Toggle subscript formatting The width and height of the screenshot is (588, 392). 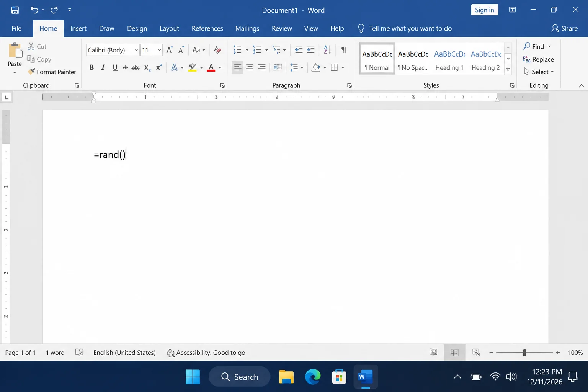coord(147,68)
